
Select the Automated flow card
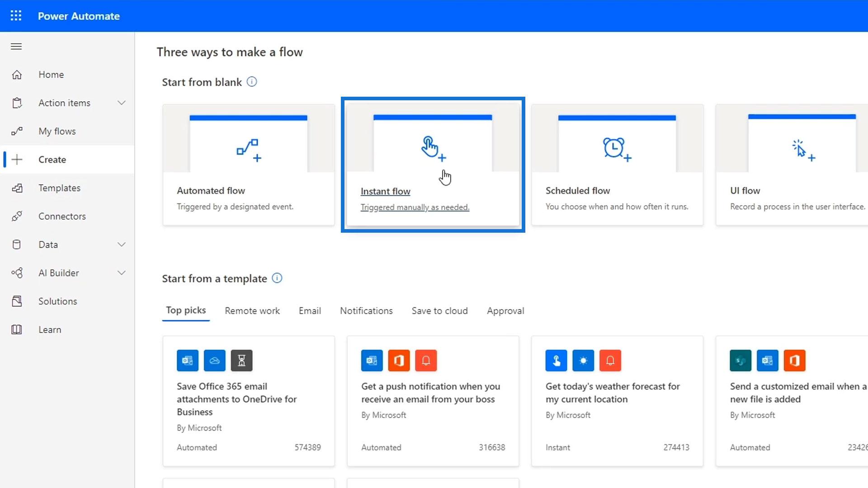click(x=248, y=165)
